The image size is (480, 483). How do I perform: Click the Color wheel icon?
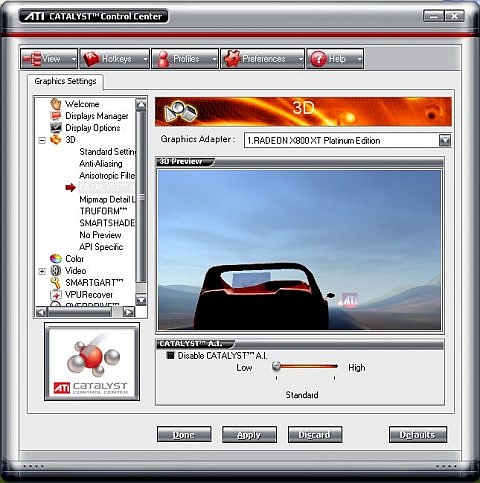point(56,259)
